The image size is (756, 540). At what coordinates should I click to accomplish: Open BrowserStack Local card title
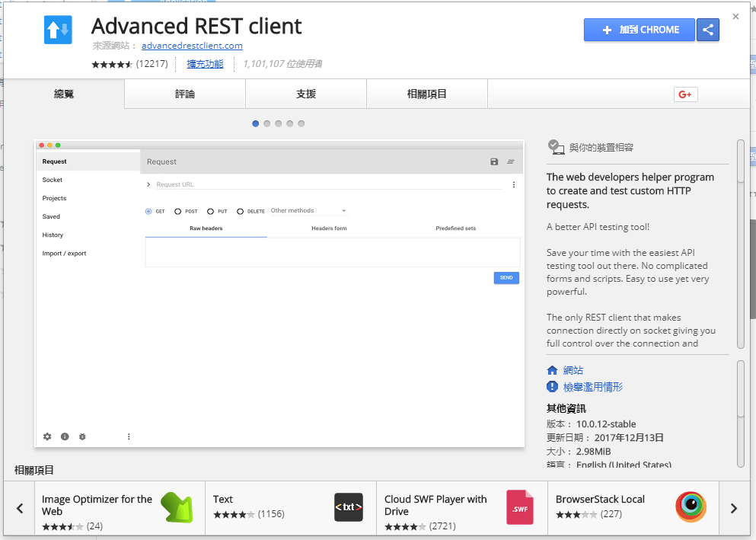[x=600, y=500]
